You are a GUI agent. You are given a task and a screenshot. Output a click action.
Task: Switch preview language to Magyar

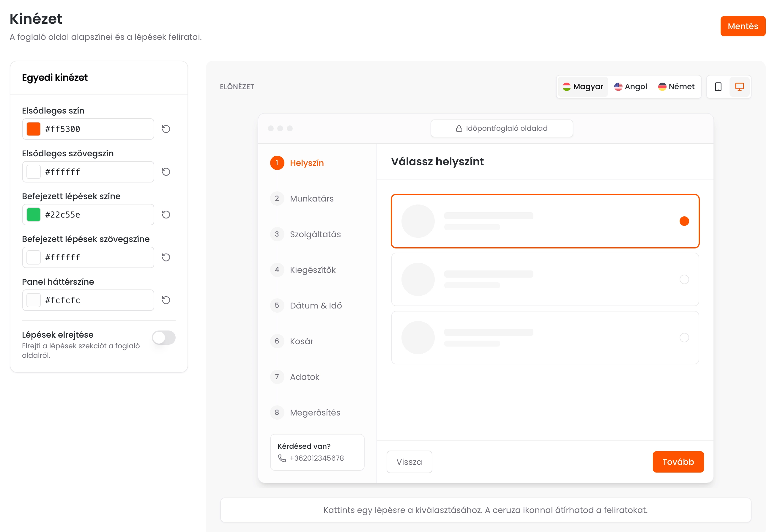point(583,87)
